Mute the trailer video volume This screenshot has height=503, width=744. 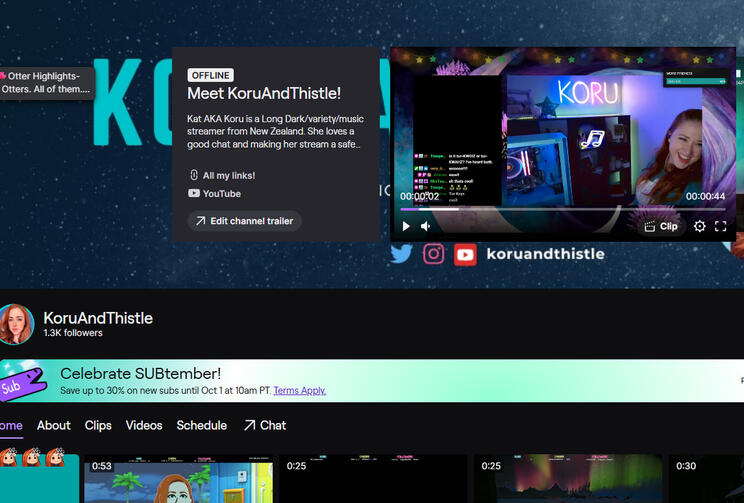(426, 226)
